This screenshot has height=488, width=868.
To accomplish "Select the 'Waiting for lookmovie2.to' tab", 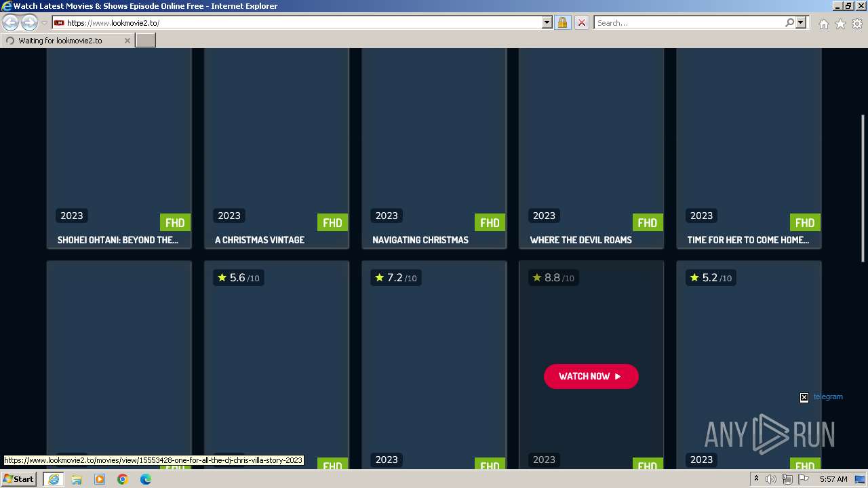I will pos(67,41).
